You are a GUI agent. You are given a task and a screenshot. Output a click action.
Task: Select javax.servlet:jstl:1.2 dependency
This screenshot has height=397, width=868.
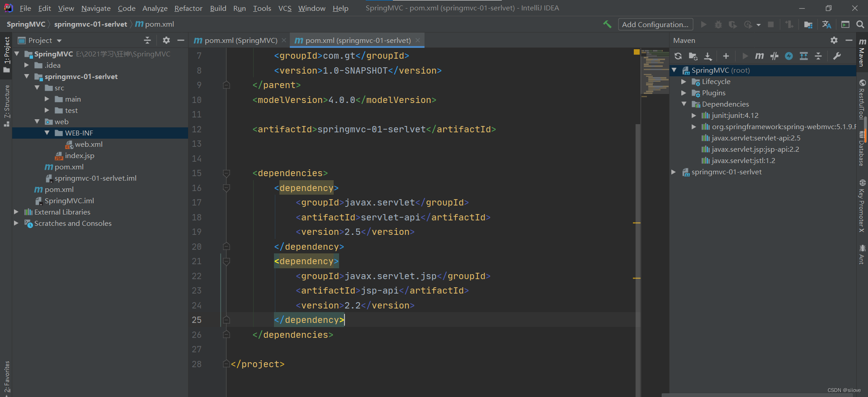click(743, 161)
